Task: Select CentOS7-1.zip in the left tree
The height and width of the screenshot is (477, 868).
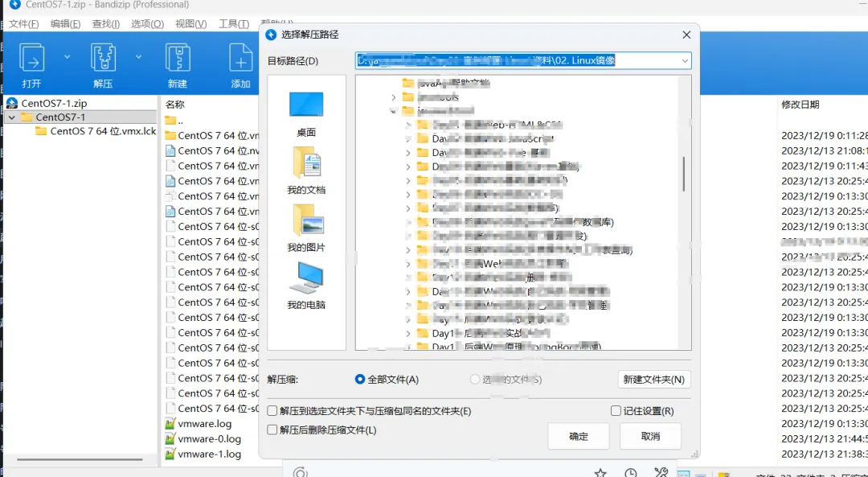Action: tap(55, 103)
